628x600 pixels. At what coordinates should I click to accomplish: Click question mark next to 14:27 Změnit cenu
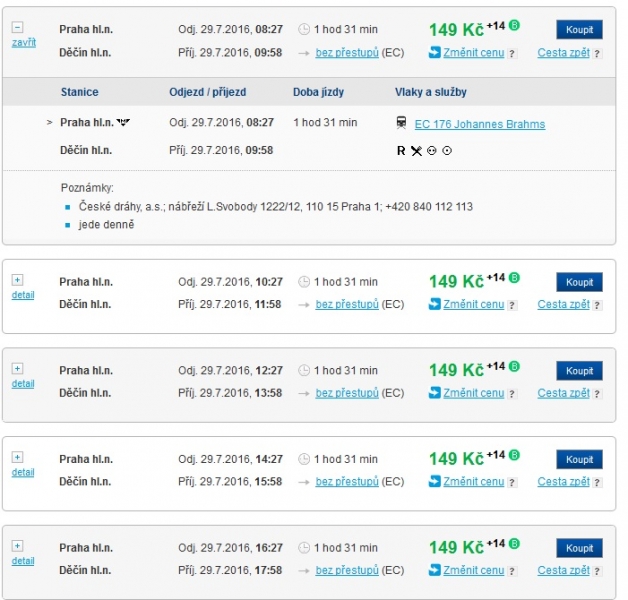(512, 482)
